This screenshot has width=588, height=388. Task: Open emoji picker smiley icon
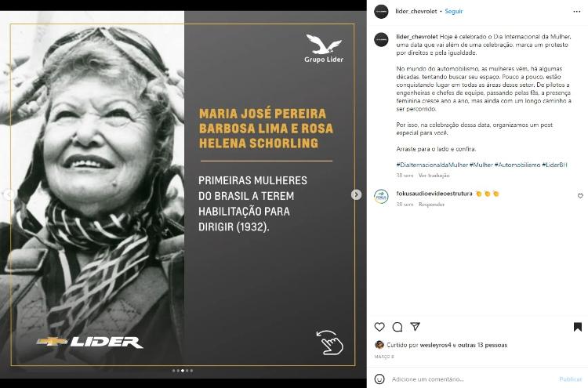[x=379, y=379]
